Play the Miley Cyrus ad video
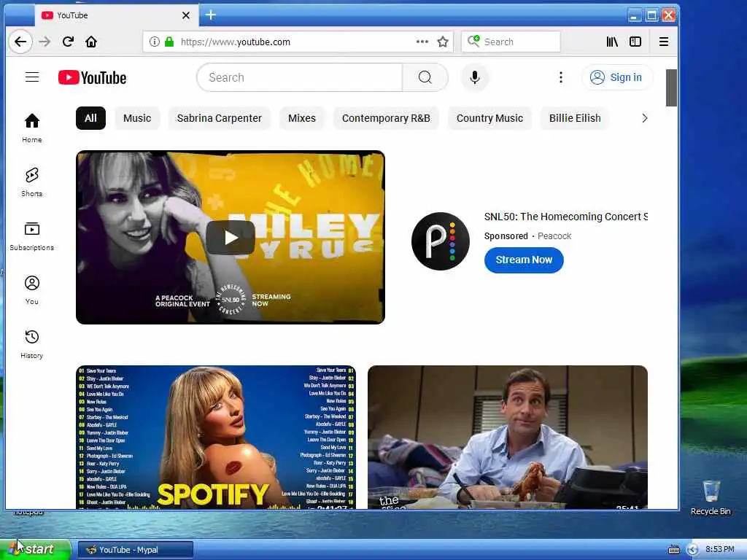747x560 pixels. pos(231,237)
